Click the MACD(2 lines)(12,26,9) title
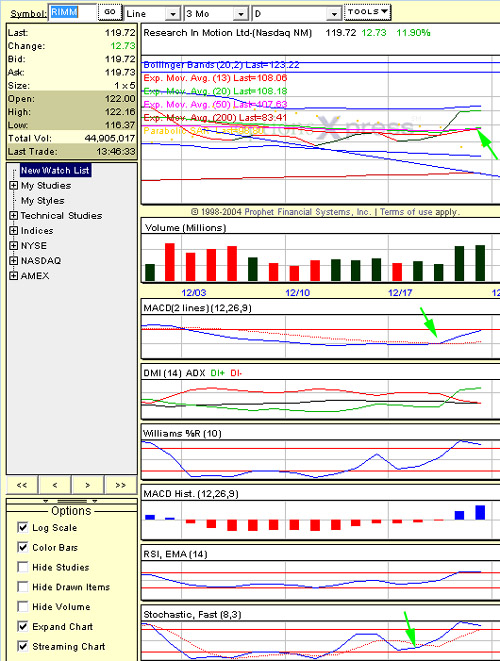Image resolution: width=500 pixels, height=661 pixels. pyautogui.click(x=197, y=308)
